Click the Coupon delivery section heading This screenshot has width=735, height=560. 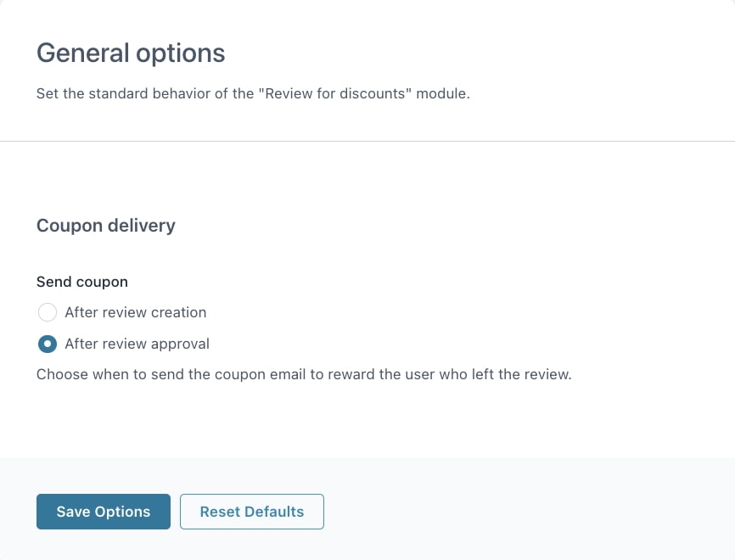[106, 226]
